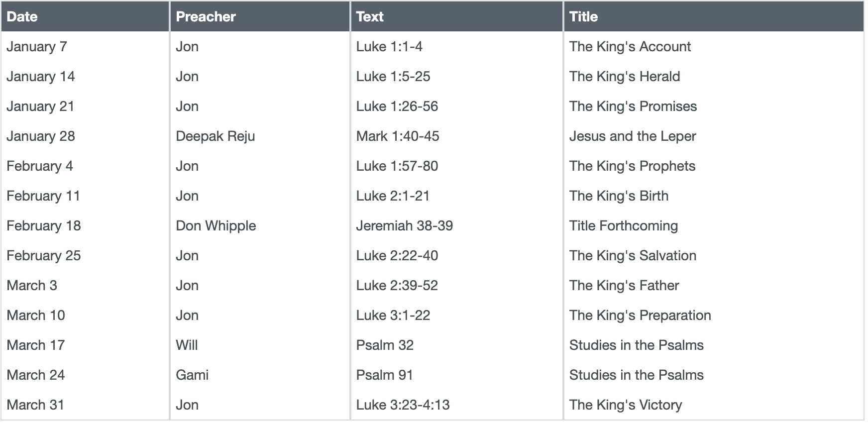The image size is (868, 423).
Task: Click the Psalm 32 text cell
Action: [385, 345]
